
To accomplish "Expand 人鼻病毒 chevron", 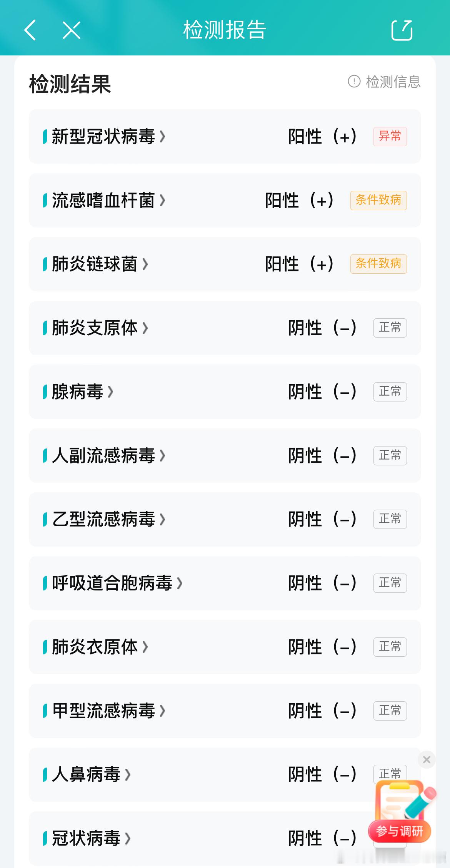I will (128, 774).
